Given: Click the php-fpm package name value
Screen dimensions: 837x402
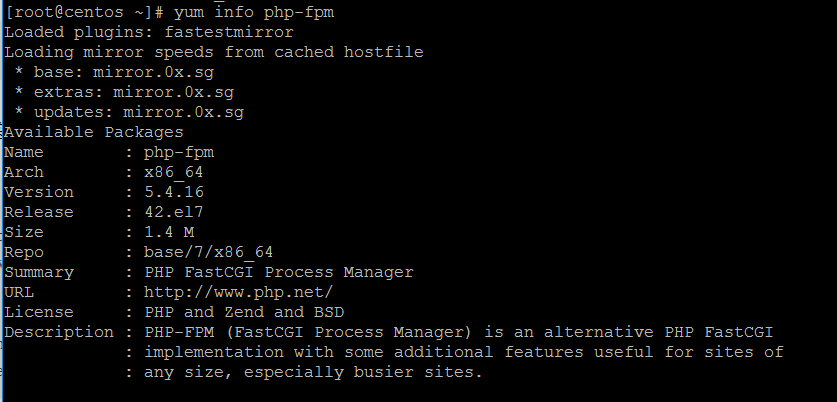Looking at the screenshot, I should [x=179, y=152].
